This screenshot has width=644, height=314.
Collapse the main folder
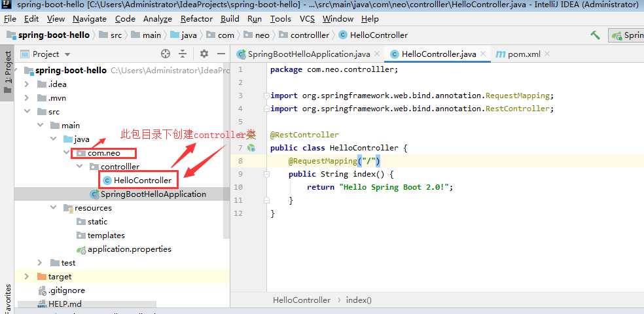pyautogui.click(x=40, y=125)
